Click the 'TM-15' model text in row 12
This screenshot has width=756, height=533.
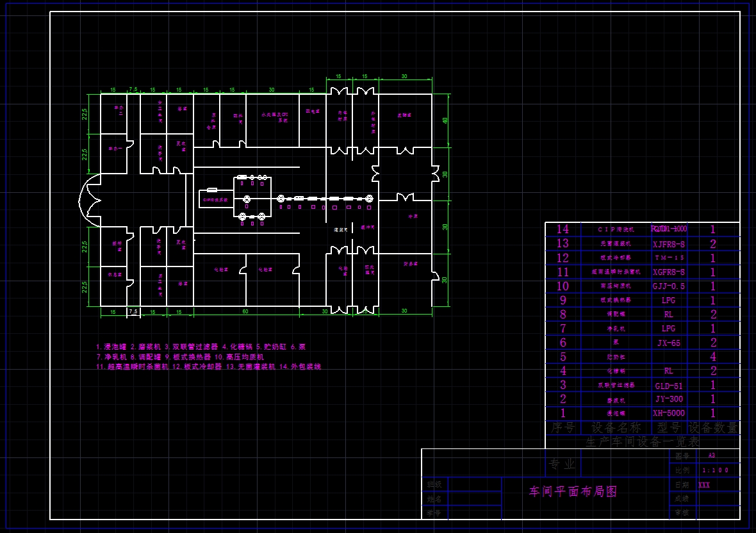point(670,258)
